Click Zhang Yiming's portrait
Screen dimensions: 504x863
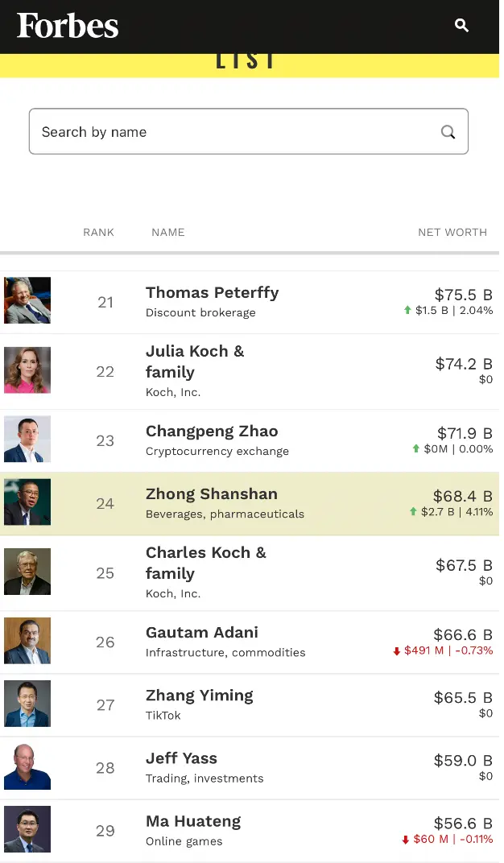pyautogui.click(x=27, y=704)
